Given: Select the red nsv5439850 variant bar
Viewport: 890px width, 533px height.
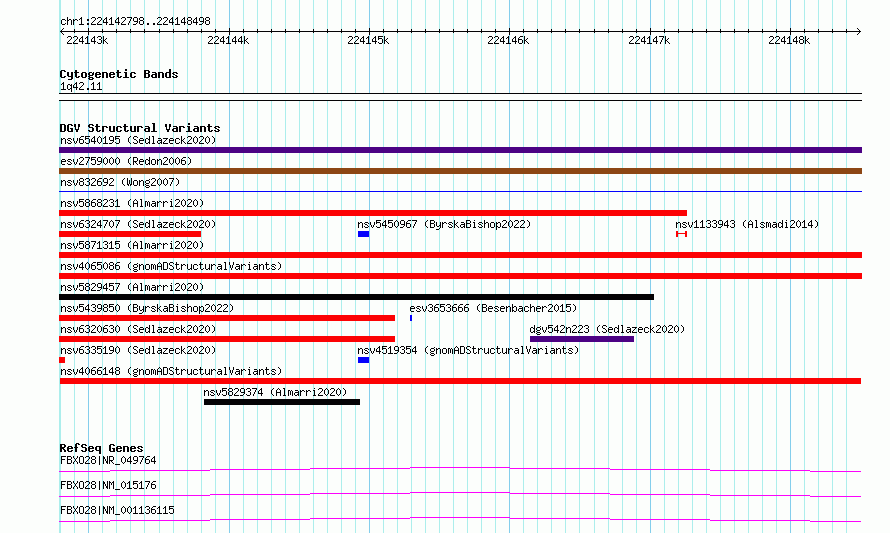Looking at the screenshot, I should click(227, 318).
